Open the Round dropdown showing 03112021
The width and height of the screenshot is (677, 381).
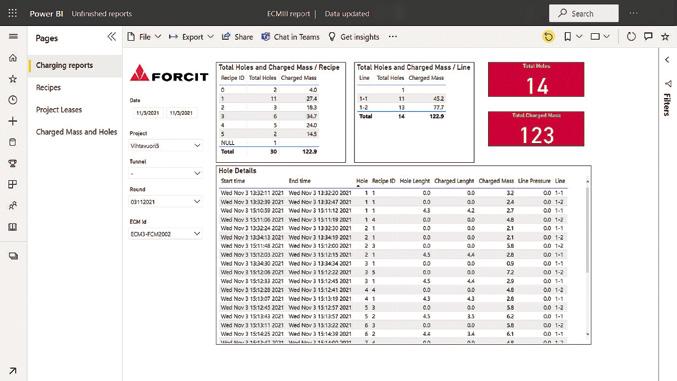[x=165, y=202]
